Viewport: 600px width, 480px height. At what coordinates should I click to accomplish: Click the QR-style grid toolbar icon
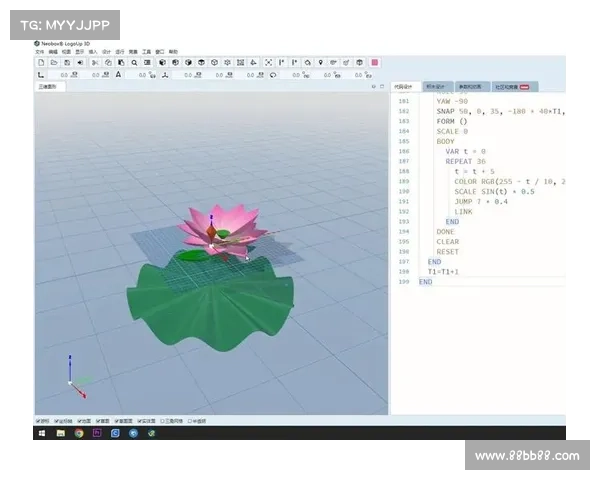click(x=240, y=62)
